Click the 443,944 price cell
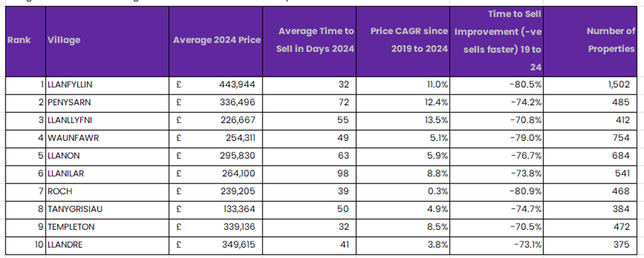Viewport: 644px width, 258px height. [x=216, y=85]
